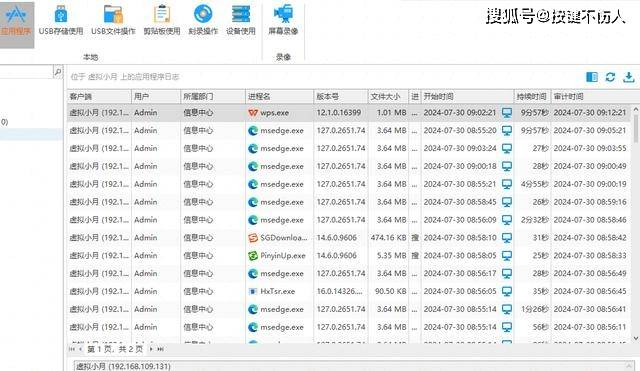
Task: Sort by 客户端 column header
Action: (x=99, y=96)
